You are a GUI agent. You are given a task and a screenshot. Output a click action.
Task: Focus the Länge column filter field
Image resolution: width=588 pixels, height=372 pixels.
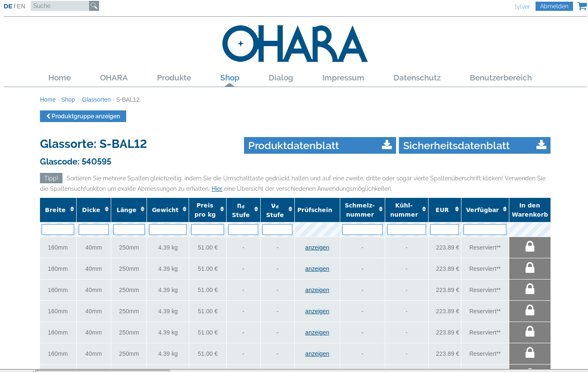pos(129,230)
